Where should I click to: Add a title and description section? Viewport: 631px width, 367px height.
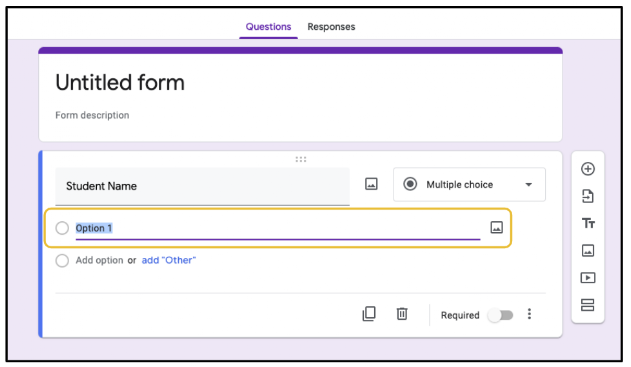(x=588, y=223)
